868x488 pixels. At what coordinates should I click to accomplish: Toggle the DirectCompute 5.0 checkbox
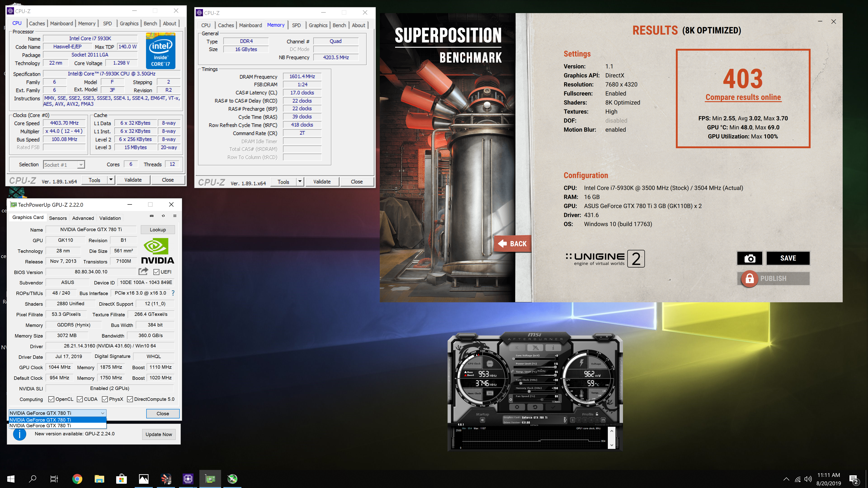point(130,399)
